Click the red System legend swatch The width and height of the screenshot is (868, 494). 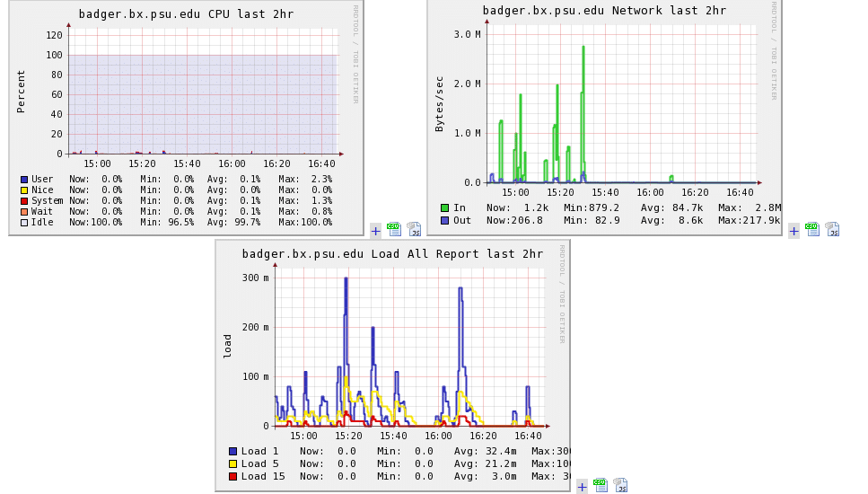point(24,201)
